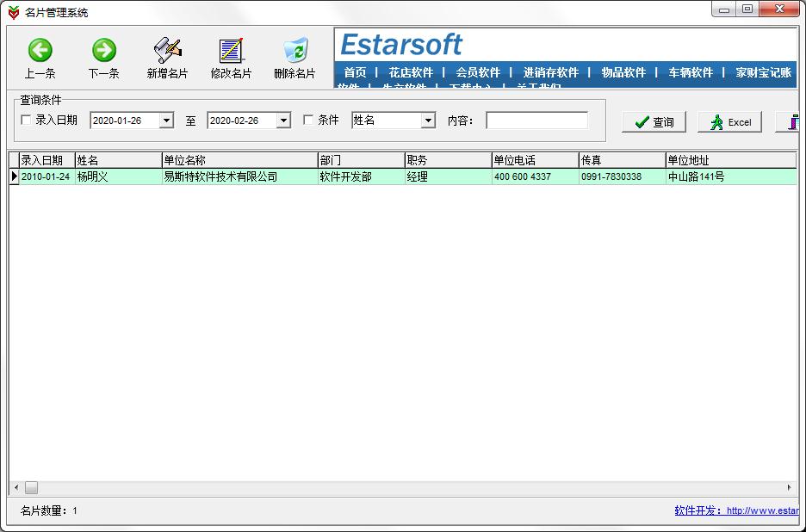Click the 删除名片 delete card icon
The height and width of the screenshot is (532, 806).
click(x=294, y=51)
